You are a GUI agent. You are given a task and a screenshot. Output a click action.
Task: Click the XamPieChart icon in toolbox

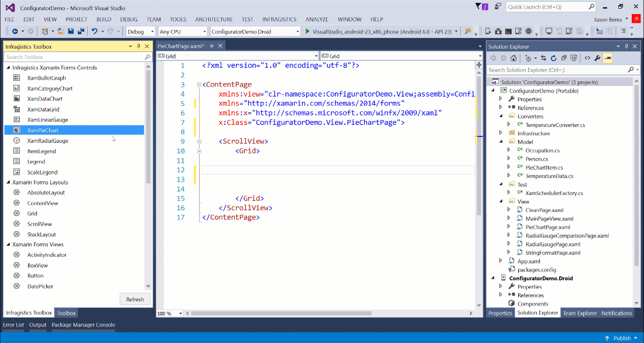(x=17, y=130)
